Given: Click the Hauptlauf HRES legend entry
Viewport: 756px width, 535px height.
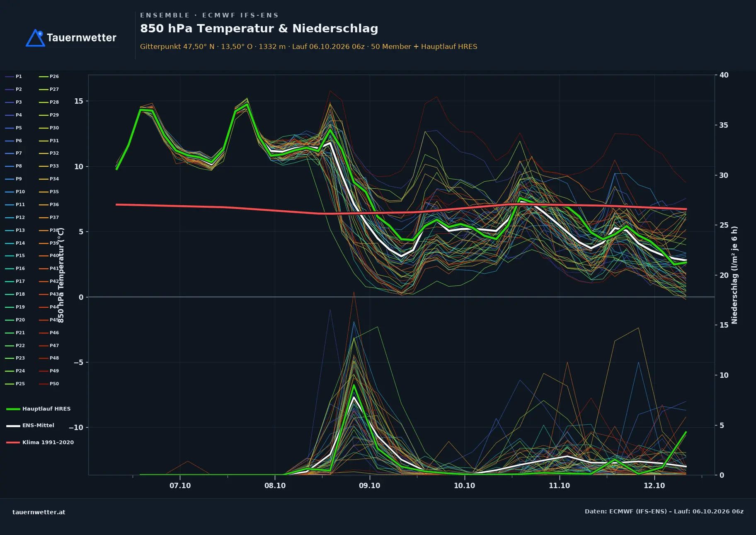Looking at the screenshot, I should (x=39, y=409).
